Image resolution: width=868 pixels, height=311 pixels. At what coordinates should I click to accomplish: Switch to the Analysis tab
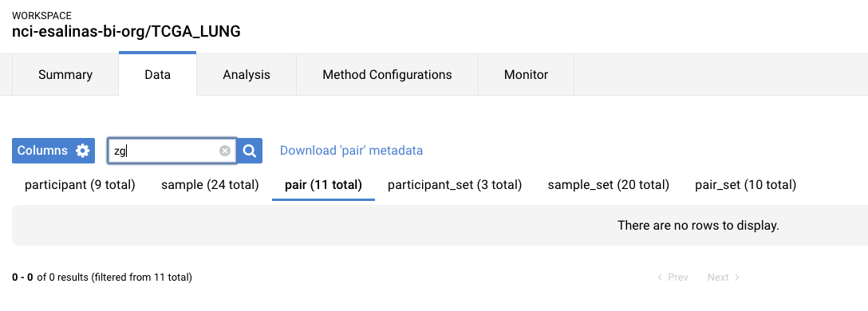[x=247, y=75]
